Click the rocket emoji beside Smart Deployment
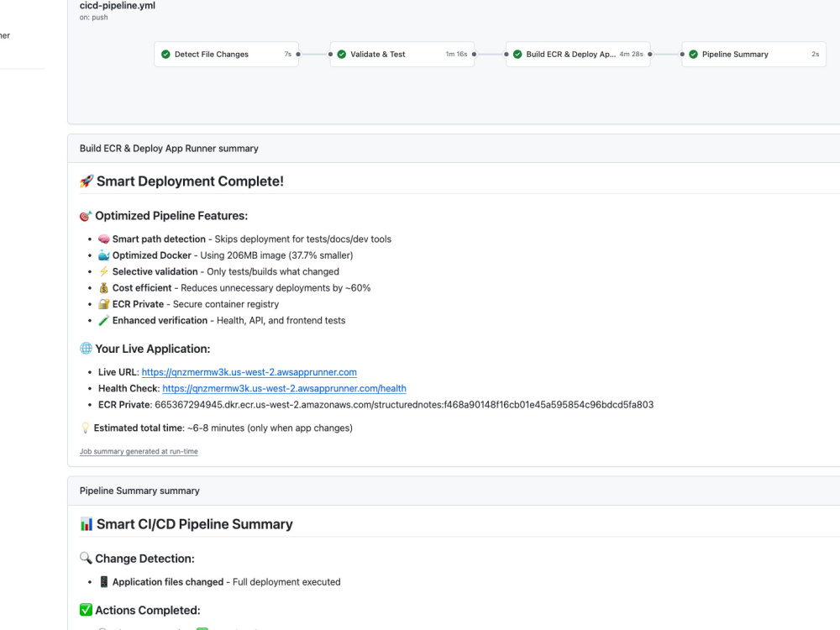The image size is (840, 630). pos(87,181)
